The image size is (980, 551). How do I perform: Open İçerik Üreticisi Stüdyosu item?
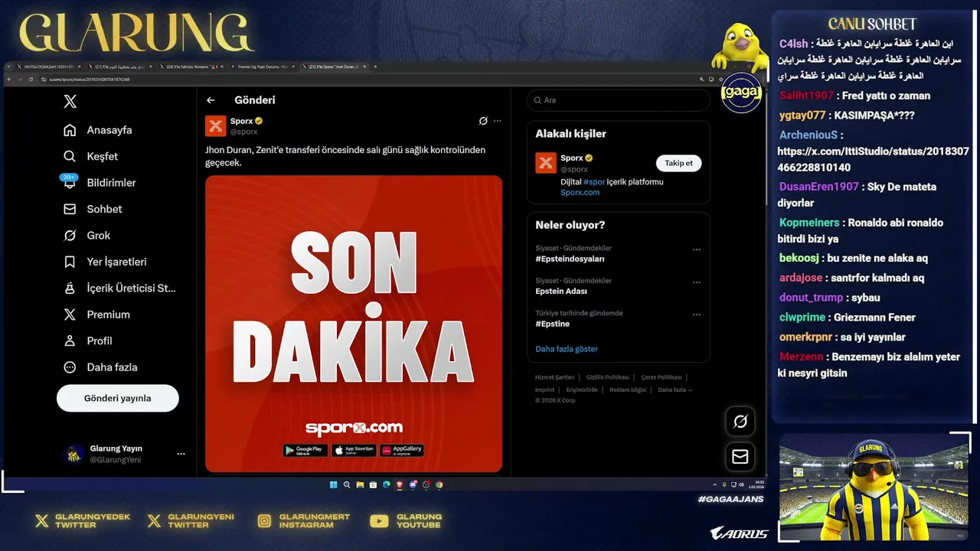point(119,288)
